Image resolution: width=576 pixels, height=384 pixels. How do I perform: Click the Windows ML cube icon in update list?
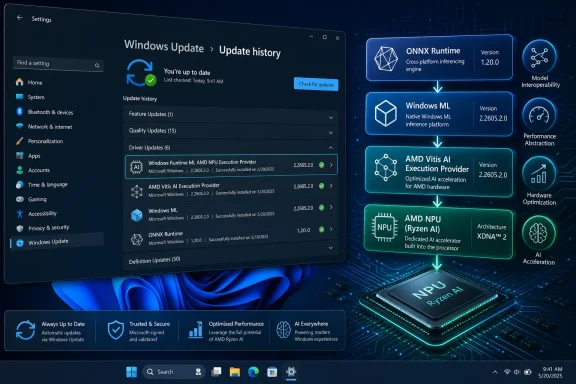pos(137,215)
